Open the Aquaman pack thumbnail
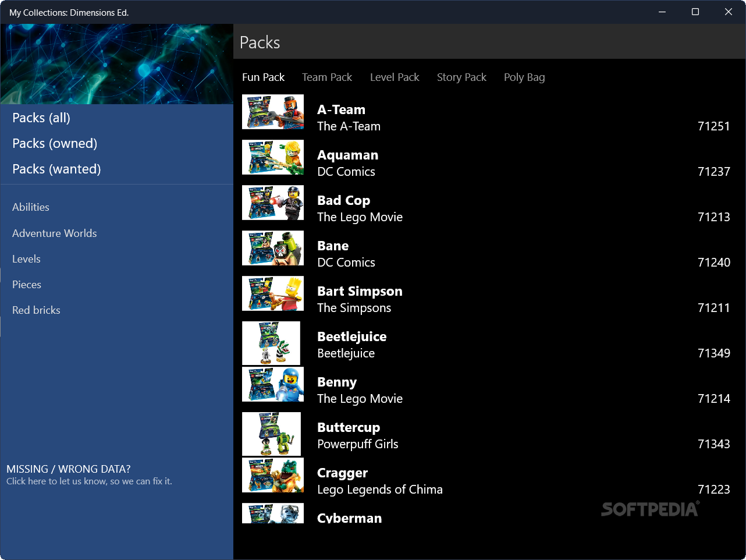746x560 pixels. (273, 157)
